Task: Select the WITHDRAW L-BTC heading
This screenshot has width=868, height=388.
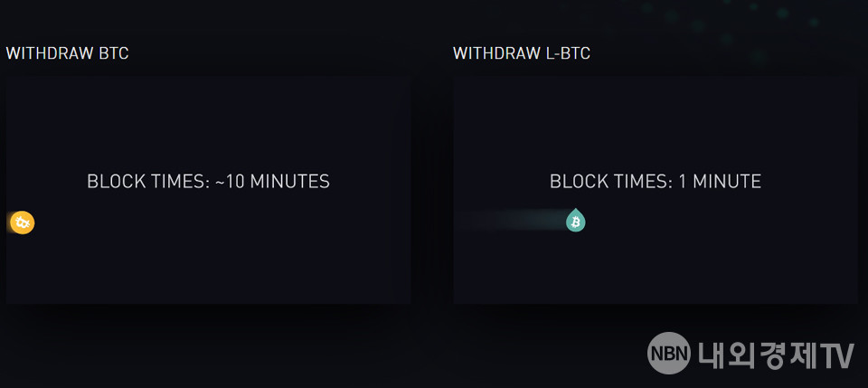Action: pyautogui.click(x=521, y=53)
